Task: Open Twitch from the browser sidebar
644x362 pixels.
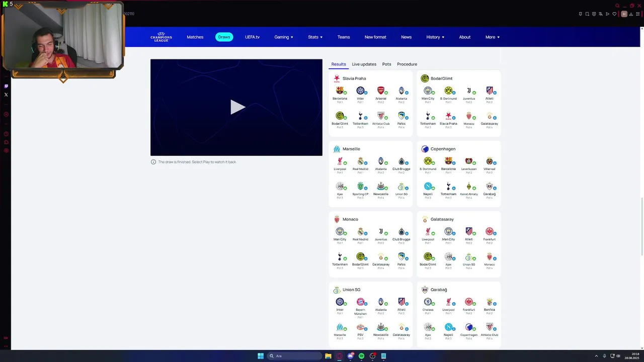Action: coord(6,86)
